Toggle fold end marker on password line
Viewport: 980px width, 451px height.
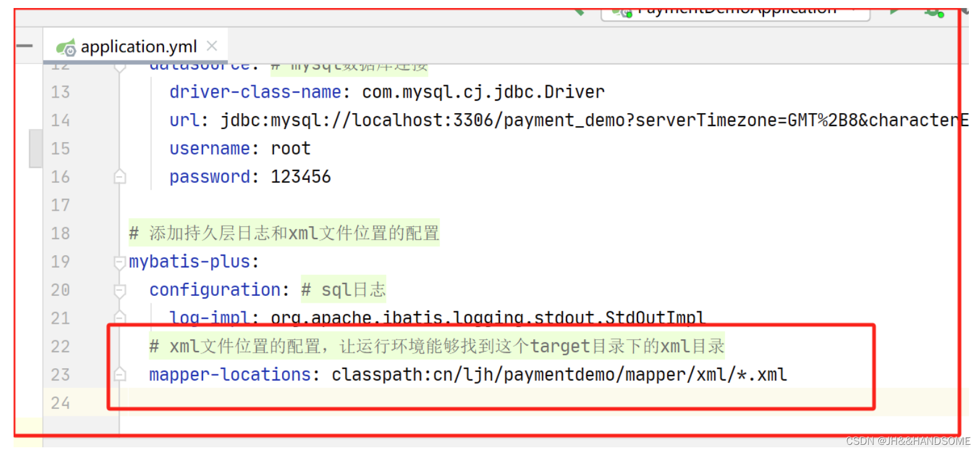120,177
